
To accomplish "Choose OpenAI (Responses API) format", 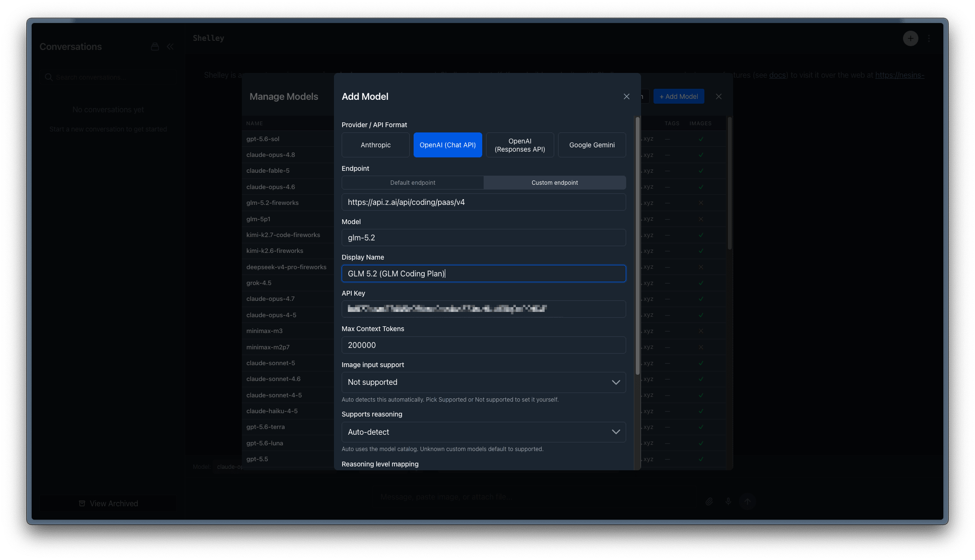I will point(520,145).
